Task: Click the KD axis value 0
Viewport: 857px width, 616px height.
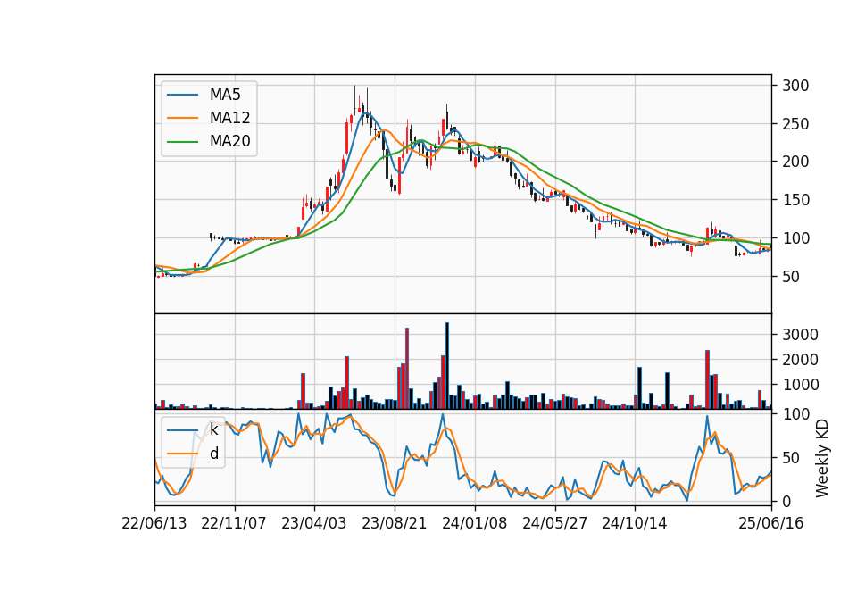Action: pos(786,501)
